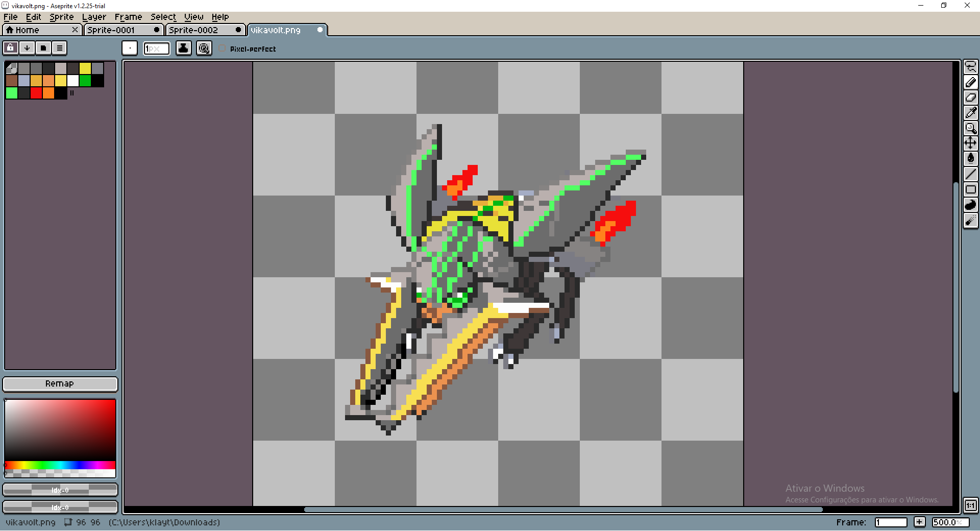Open the palette presets button
980x531 pixels.
pyautogui.click(x=43, y=48)
